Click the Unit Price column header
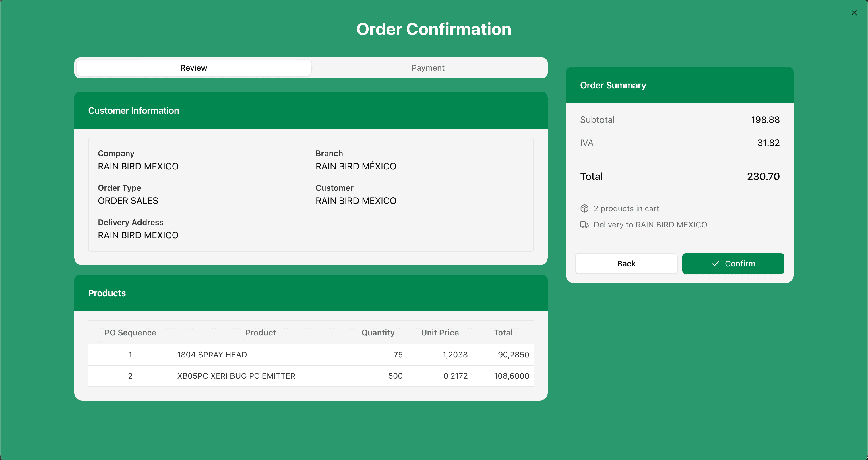Screen dimensions: 868x460 (x=440, y=333)
